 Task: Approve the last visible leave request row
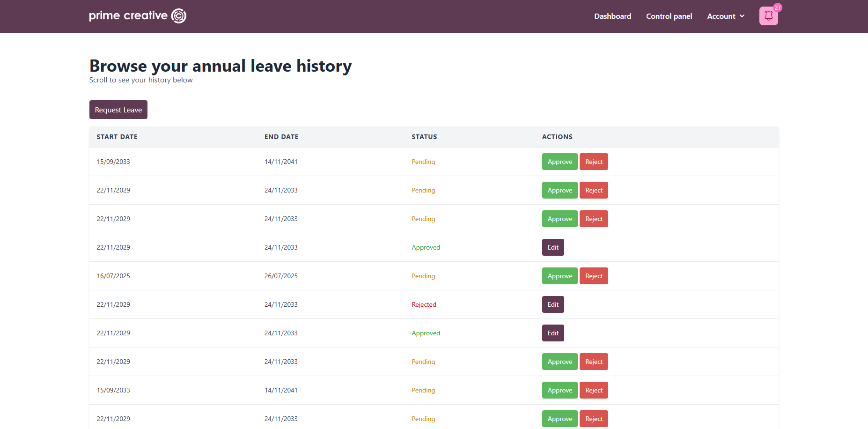click(x=559, y=419)
